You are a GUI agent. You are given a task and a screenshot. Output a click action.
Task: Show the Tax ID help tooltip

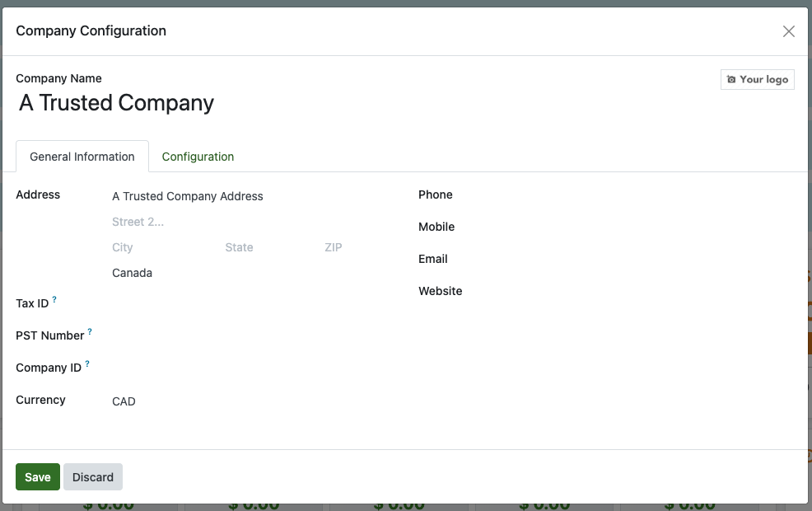54,300
